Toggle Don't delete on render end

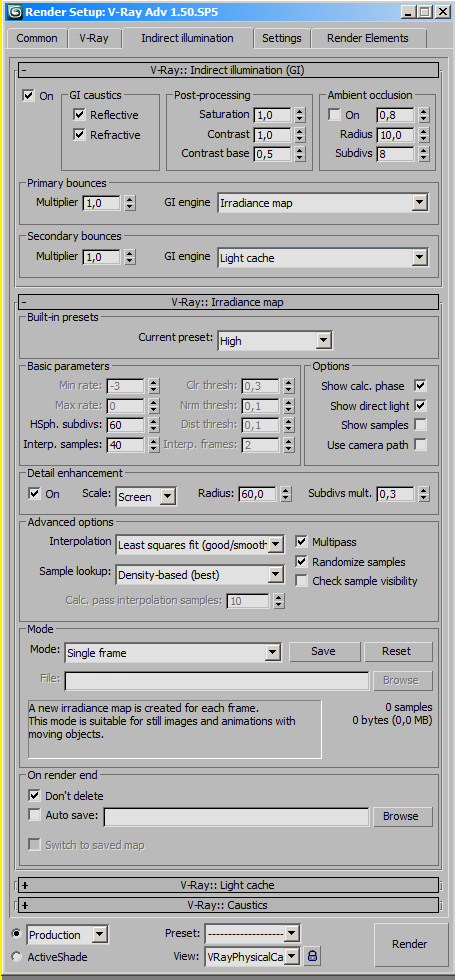(34, 796)
